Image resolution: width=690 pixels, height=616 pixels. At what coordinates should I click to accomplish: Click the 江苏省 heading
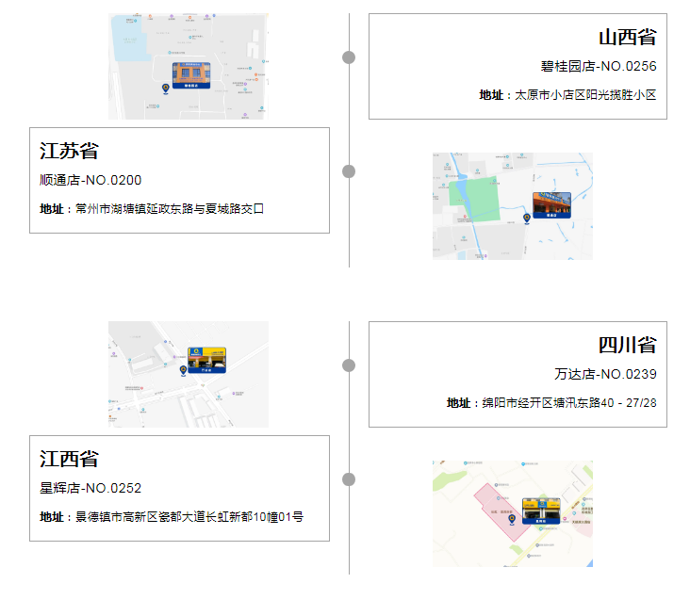pyautogui.click(x=69, y=151)
